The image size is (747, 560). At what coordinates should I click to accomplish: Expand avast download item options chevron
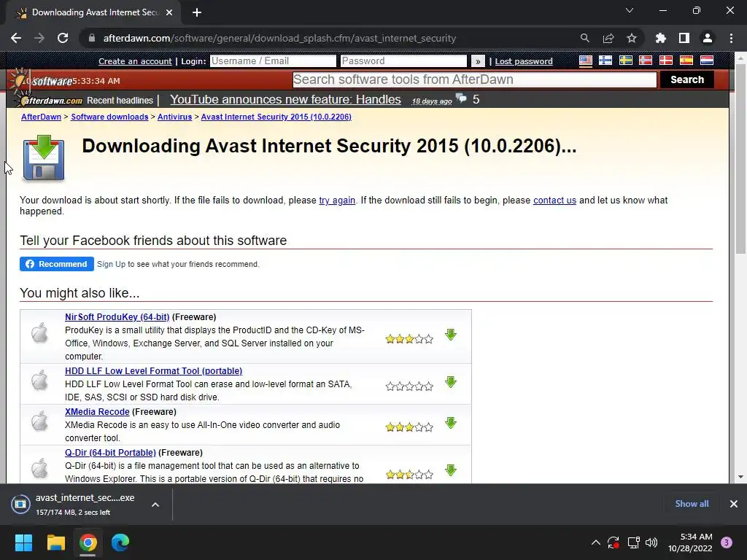tap(155, 505)
